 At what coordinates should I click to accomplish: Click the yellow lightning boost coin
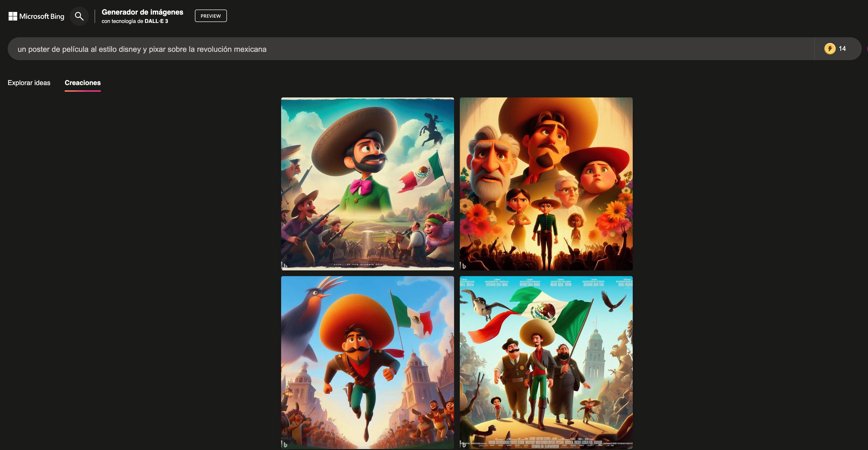(x=830, y=48)
